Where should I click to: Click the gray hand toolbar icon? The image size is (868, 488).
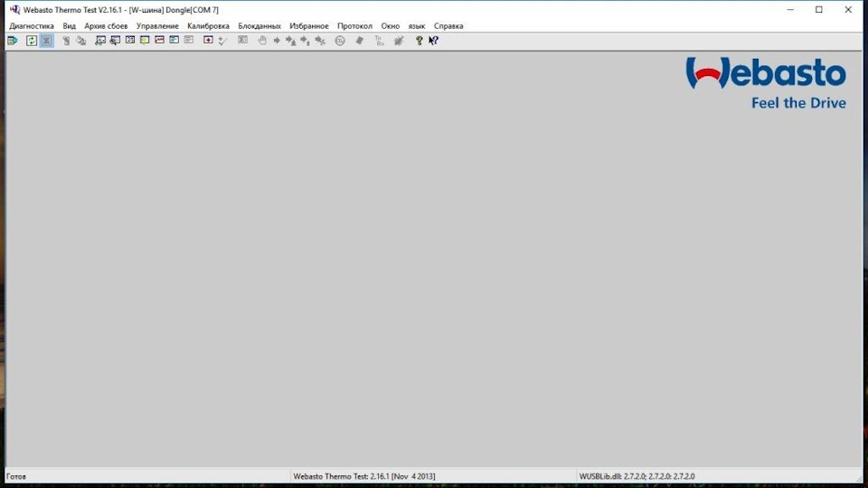pos(262,41)
